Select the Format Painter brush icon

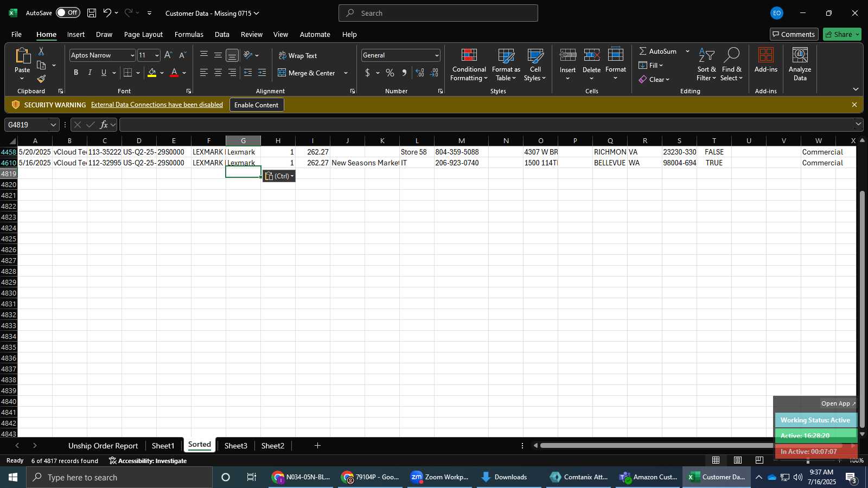click(x=41, y=79)
